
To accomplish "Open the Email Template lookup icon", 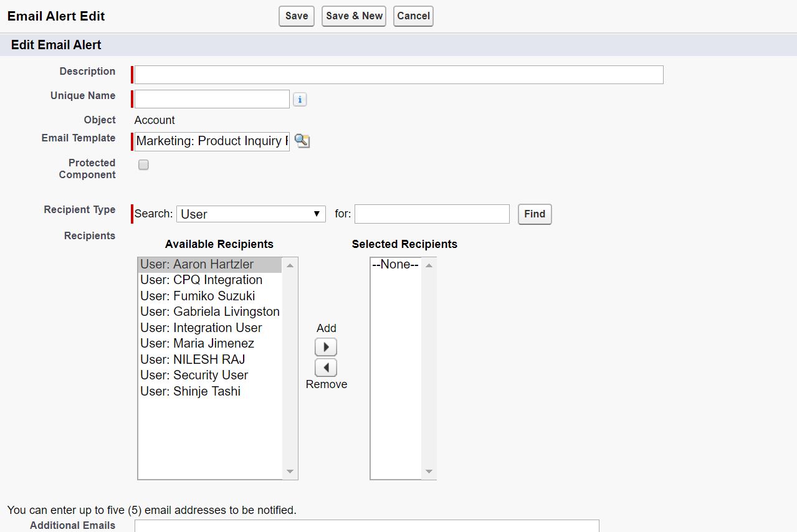I will (302, 141).
